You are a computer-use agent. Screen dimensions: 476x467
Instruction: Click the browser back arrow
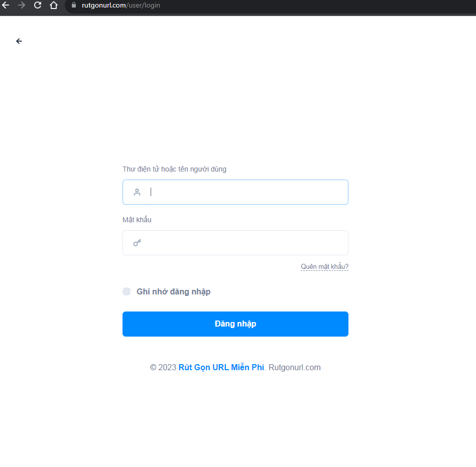pos(6,6)
